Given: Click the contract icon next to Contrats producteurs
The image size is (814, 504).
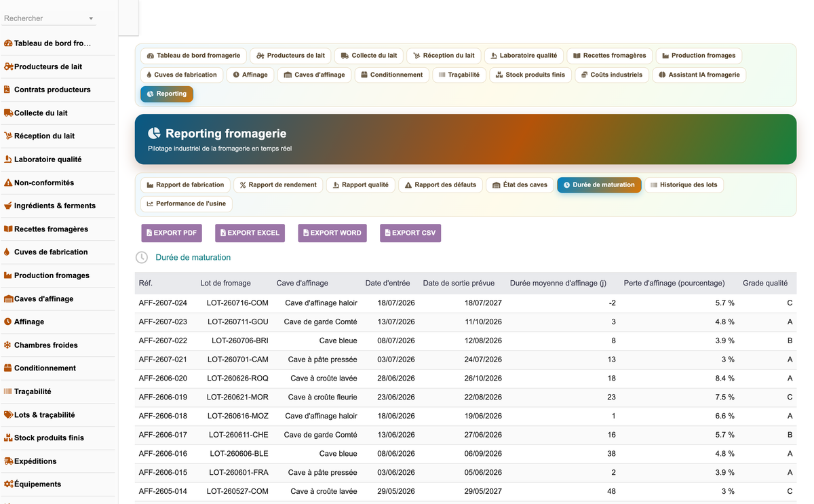Looking at the screenshot, I should pos(7,90).
